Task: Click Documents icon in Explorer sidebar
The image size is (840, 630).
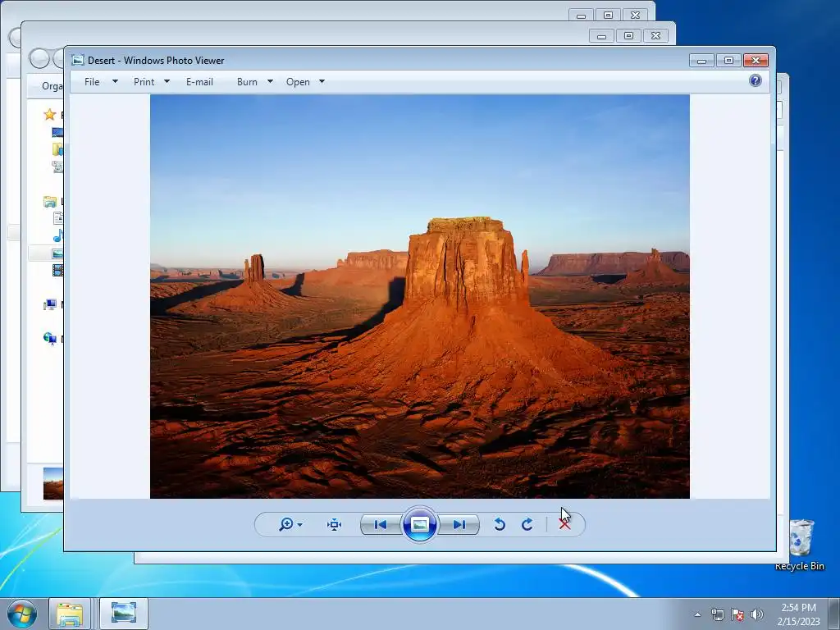Action: coord(58,218)
